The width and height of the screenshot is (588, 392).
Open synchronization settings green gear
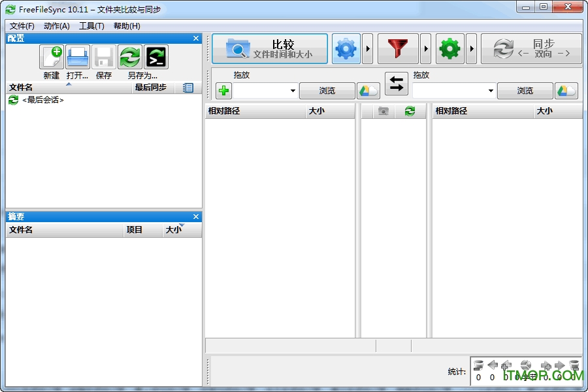pyautogui.click(x=450, y=49)
